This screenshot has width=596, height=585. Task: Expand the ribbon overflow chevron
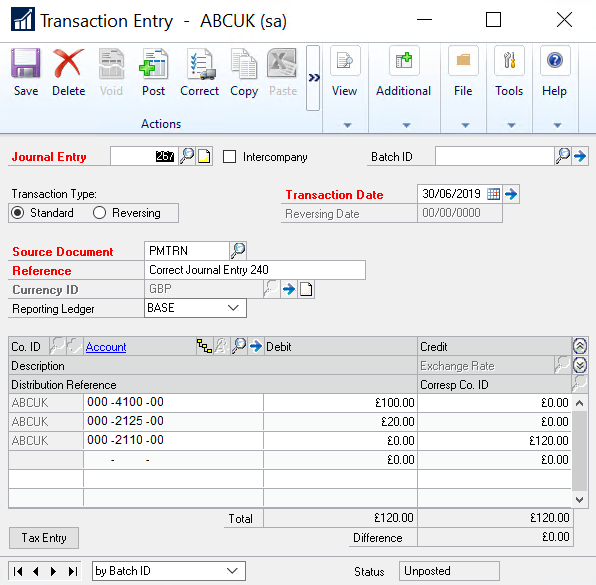point(313,78)
